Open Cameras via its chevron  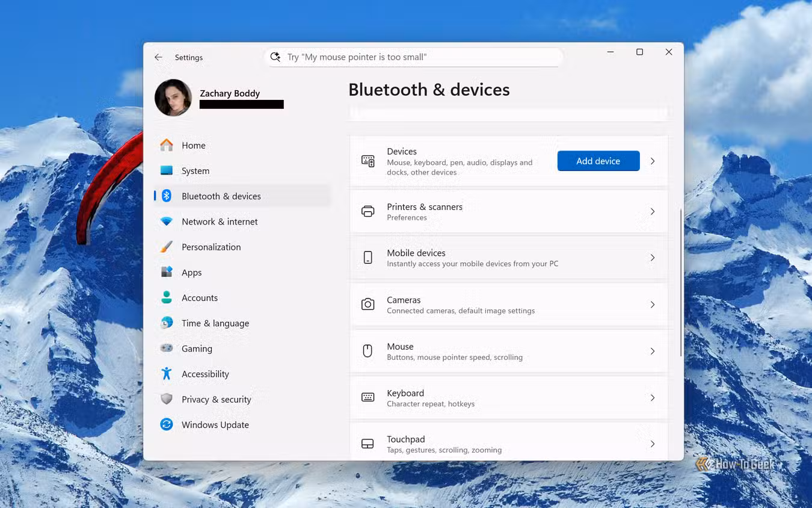[653, 305]
